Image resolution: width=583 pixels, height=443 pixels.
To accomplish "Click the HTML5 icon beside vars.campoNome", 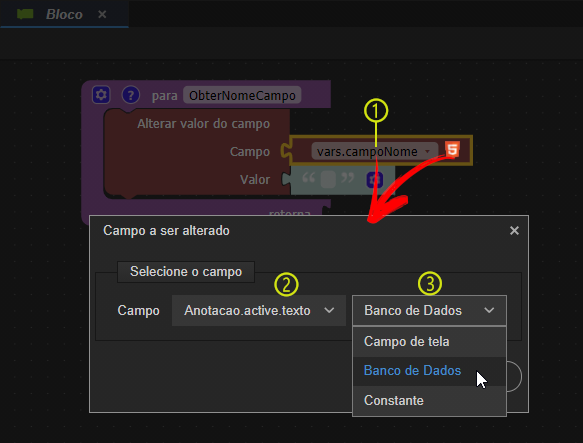I will point(452,150).
